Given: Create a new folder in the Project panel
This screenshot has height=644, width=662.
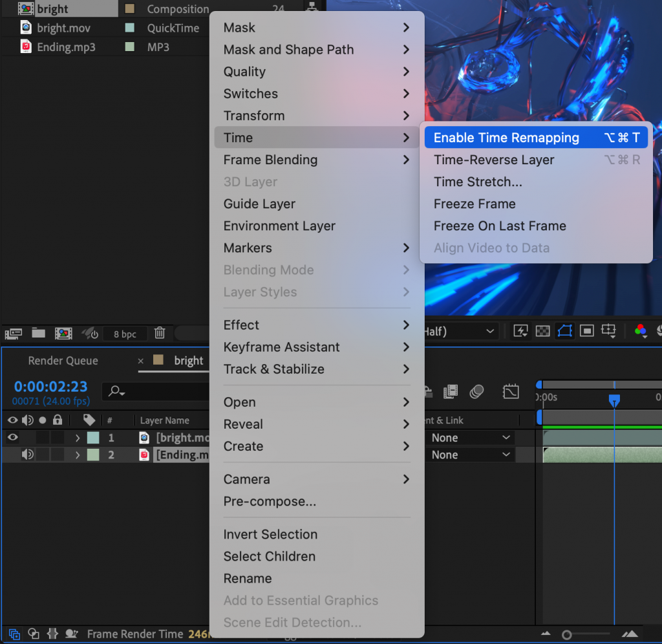Looking at the screenshot, I should pyautogui.click(x=38, y=334).
